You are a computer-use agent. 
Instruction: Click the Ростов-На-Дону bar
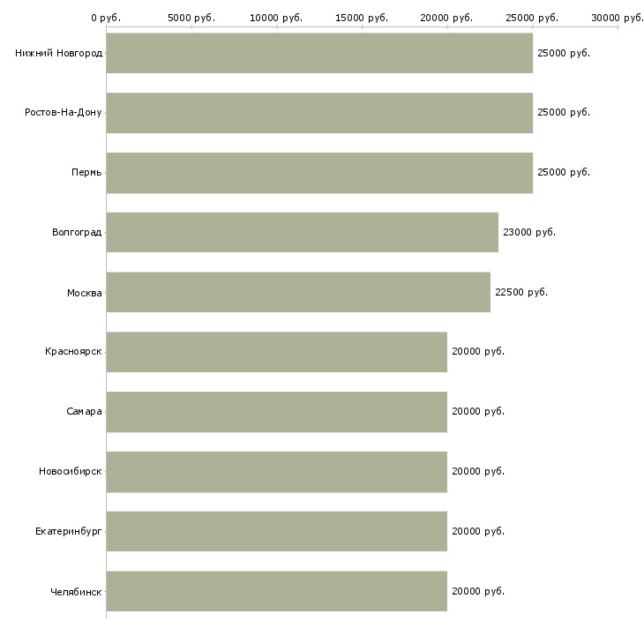click(x=319, y=113)
